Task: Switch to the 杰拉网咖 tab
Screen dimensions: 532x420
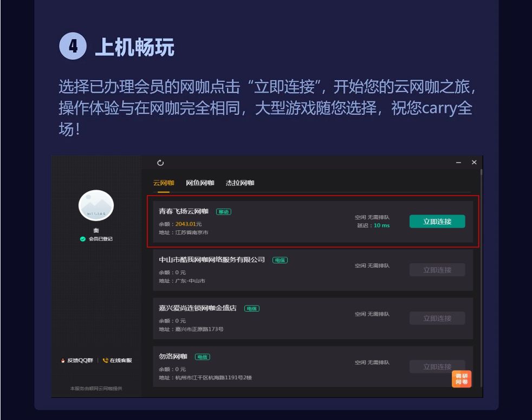Action: coord(240,183)
